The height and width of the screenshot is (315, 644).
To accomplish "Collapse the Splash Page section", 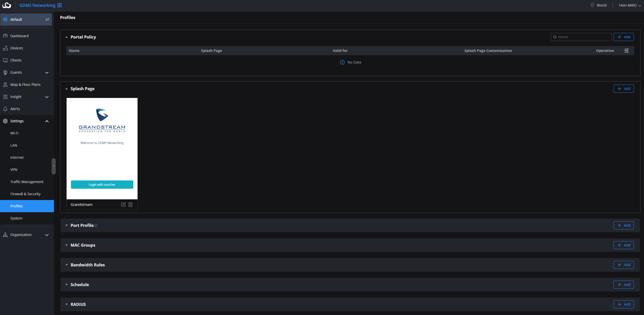I will (67, 89).
